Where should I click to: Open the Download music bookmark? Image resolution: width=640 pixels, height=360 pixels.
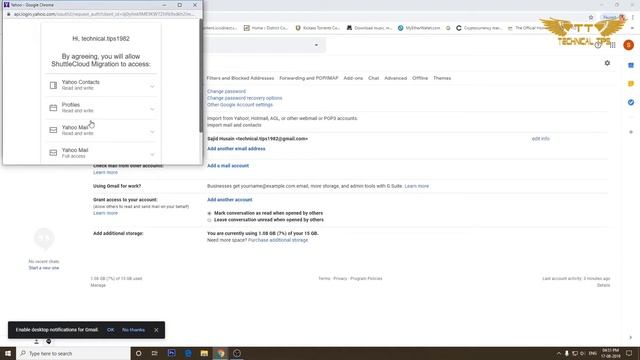[369, 28]
